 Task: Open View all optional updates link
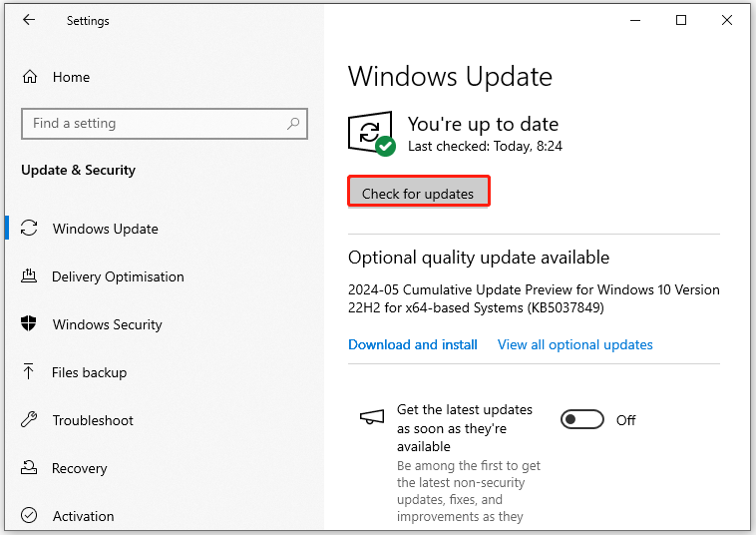point(575,344)
